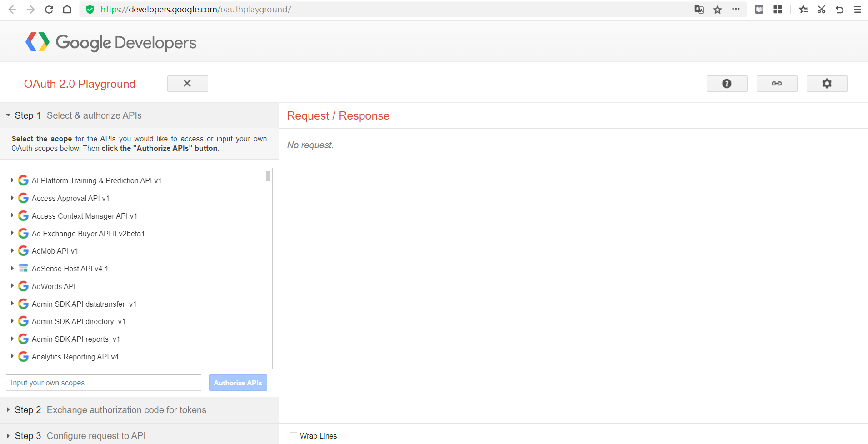Screen dimensions: 868x444
Task: Click the Input your own scopes field
Action: click(x=104, y=383)
